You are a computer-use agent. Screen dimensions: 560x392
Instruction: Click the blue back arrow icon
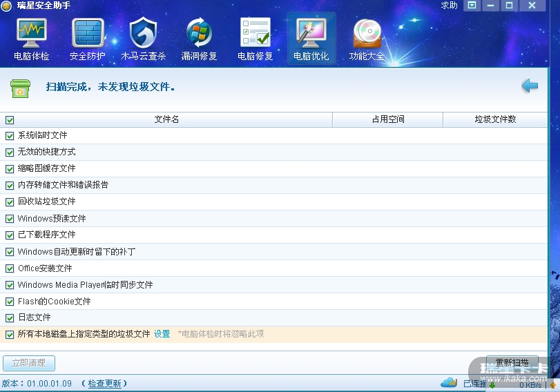(530, 86)
